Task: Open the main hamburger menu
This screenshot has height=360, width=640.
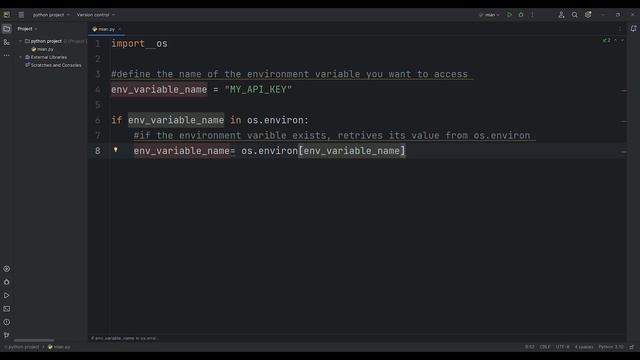Action: 21,15
